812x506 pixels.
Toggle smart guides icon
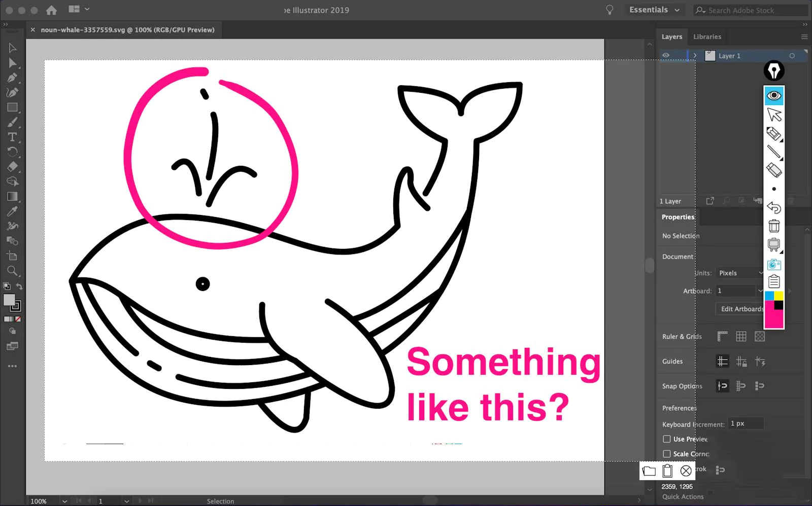point(760,361)
